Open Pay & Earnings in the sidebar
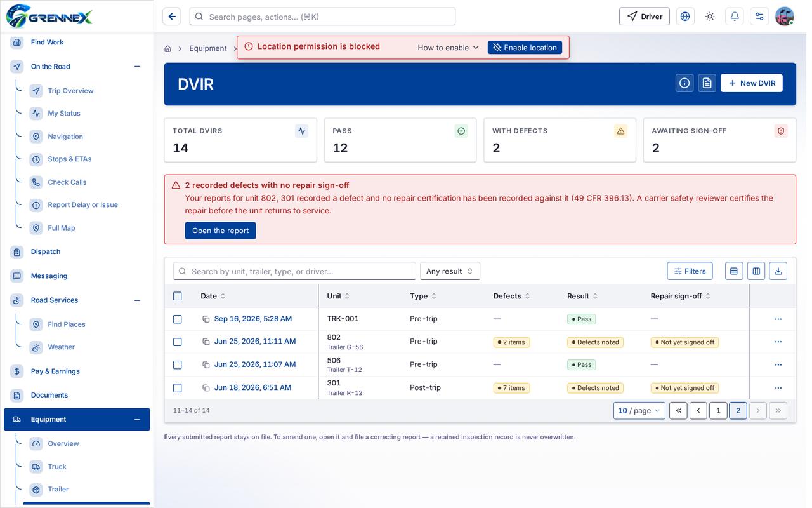Screen dimensions: 812x508 click(55, 371)
